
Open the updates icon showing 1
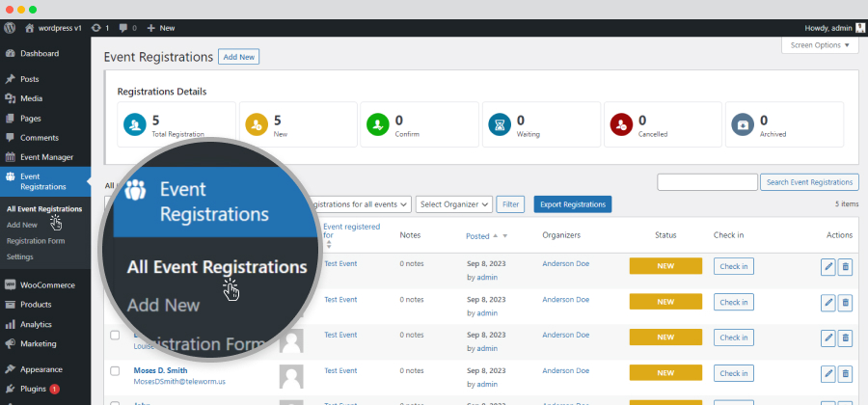96,28
